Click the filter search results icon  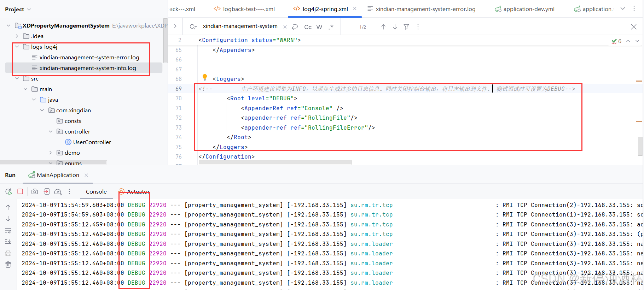tap(406, 27)
